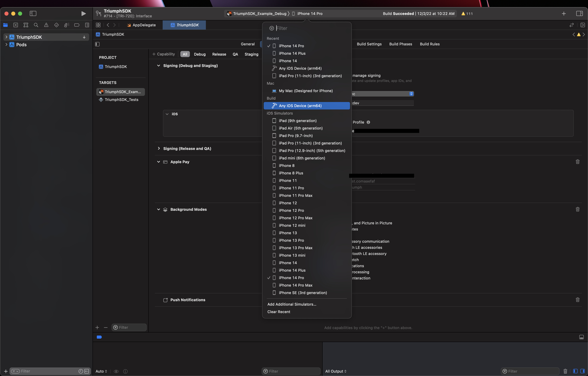Toggle the project and targets list sidebar
This screenshot has height=376, width=588.
tap(97, 44)
